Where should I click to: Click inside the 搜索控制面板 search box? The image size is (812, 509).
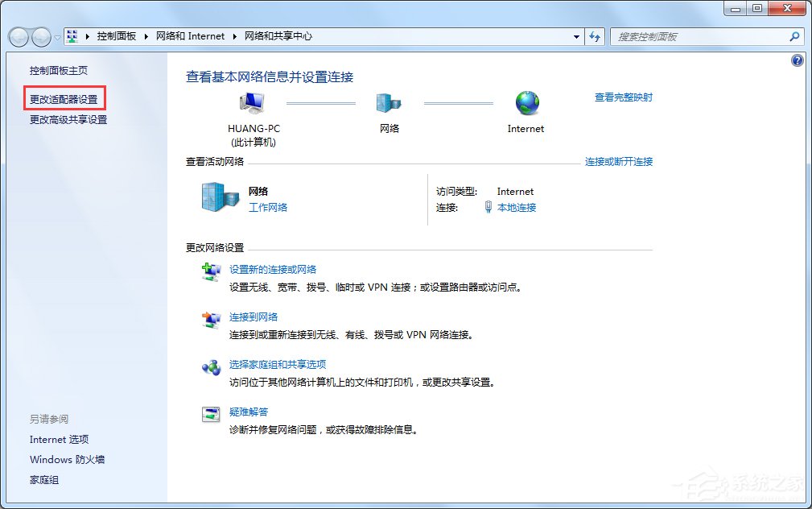click(x=700, y=36)
